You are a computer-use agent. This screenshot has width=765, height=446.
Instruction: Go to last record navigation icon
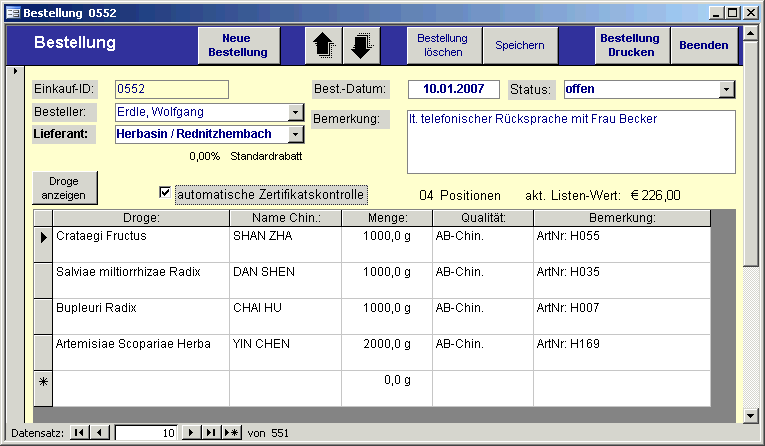tap(211, 432)
